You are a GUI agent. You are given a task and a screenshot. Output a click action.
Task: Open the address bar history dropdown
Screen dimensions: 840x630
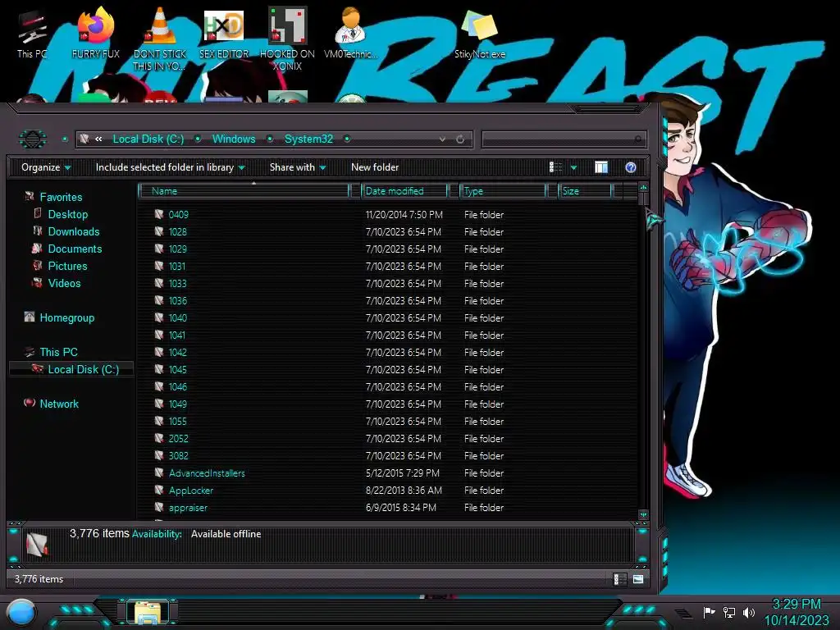(442, 139)
